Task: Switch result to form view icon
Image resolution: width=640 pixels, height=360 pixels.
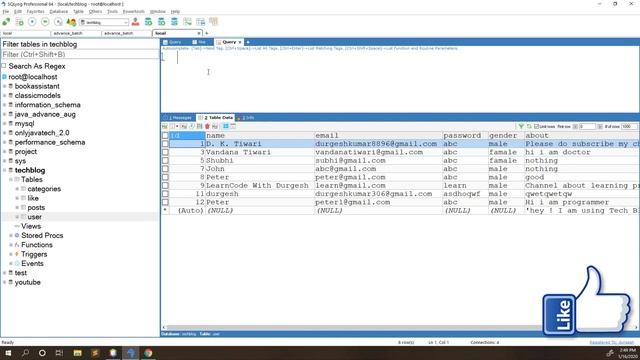Action: click(233, 127)
